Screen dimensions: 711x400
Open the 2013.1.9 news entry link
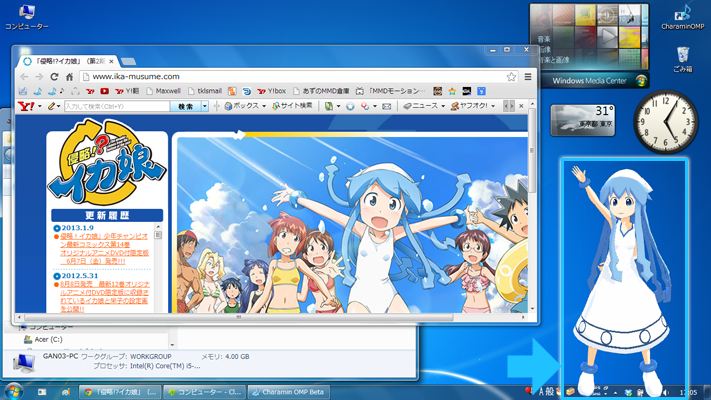(x=105, y=249)
